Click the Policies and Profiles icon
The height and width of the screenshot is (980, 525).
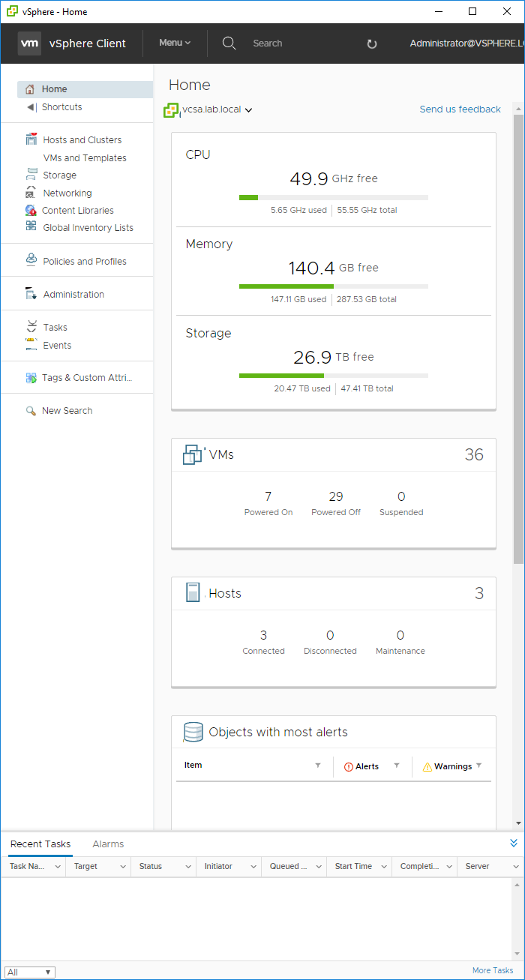(x=31, y=260)
